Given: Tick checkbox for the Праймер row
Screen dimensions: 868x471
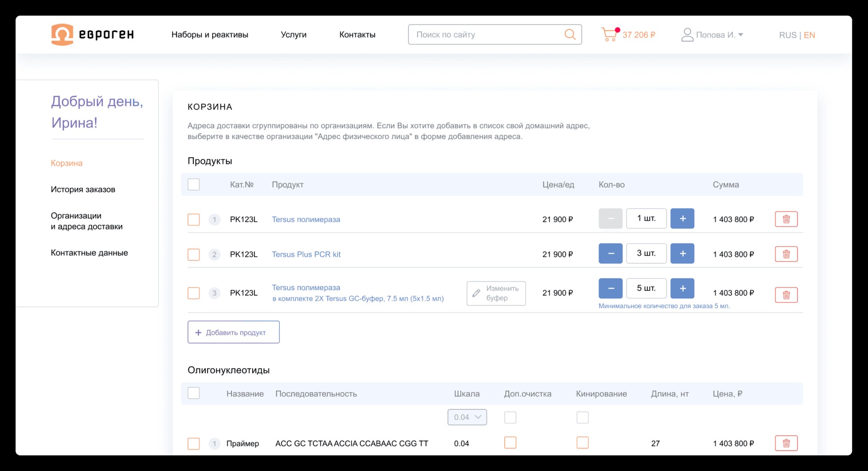Looking at the screenshot, I should (x=194, y=444).
